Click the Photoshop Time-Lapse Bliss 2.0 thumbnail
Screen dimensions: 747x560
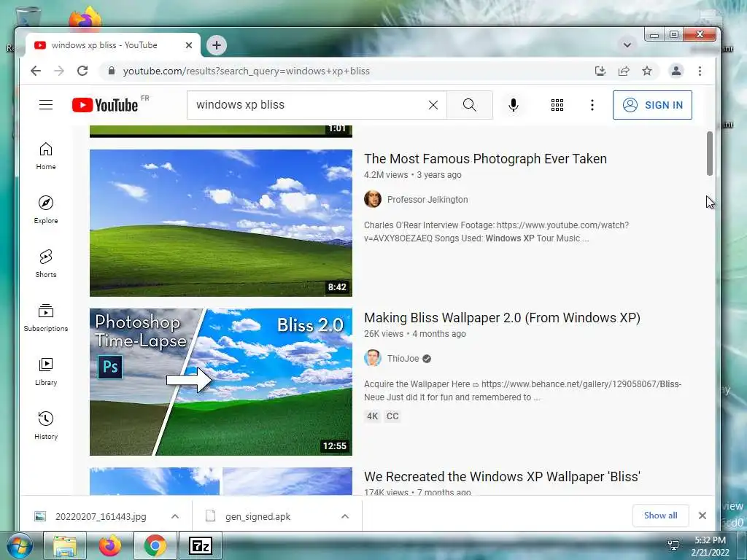(221, 382)
